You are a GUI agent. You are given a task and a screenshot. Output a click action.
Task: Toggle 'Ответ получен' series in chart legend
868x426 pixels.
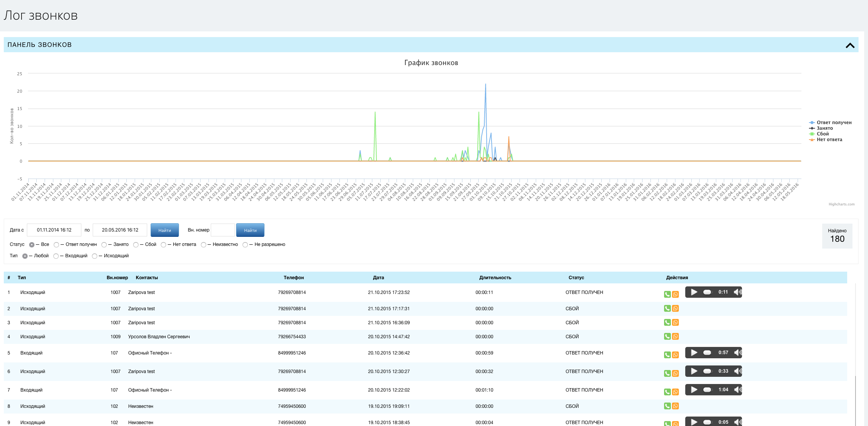click(x=834, y=123)
